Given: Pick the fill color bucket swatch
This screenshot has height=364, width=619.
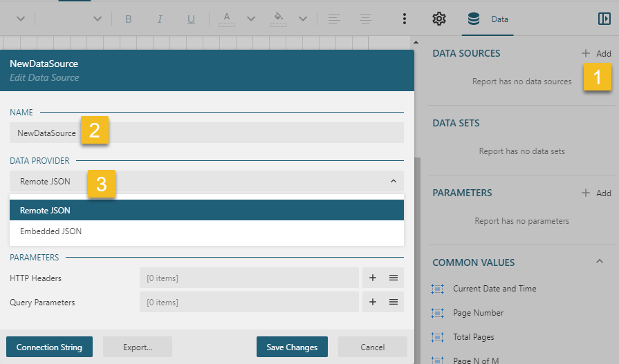Looking at the screenshot, I should click(279, 19).
